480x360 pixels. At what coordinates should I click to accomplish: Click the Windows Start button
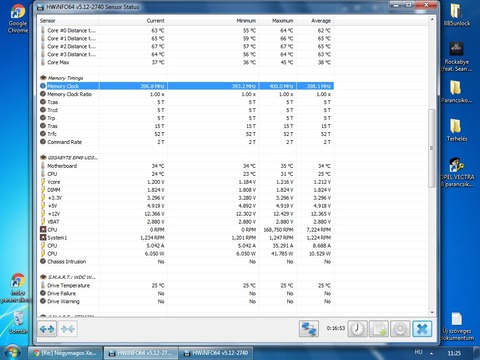point(12,353)
